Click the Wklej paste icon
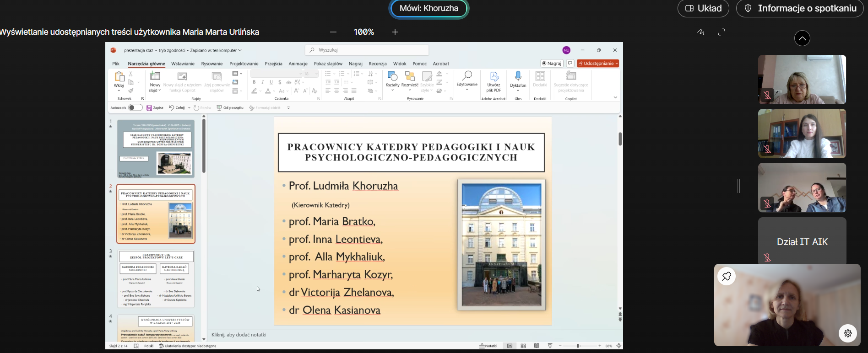The image size is (868, 353). (119, 77)
